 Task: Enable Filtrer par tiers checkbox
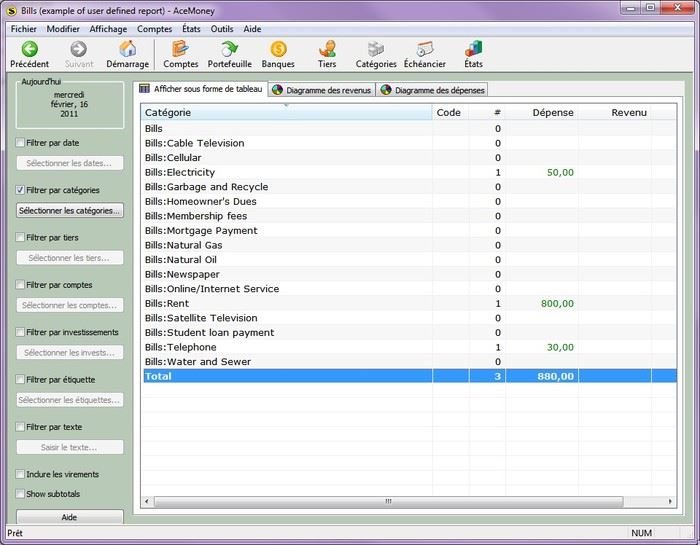(20, 237)
